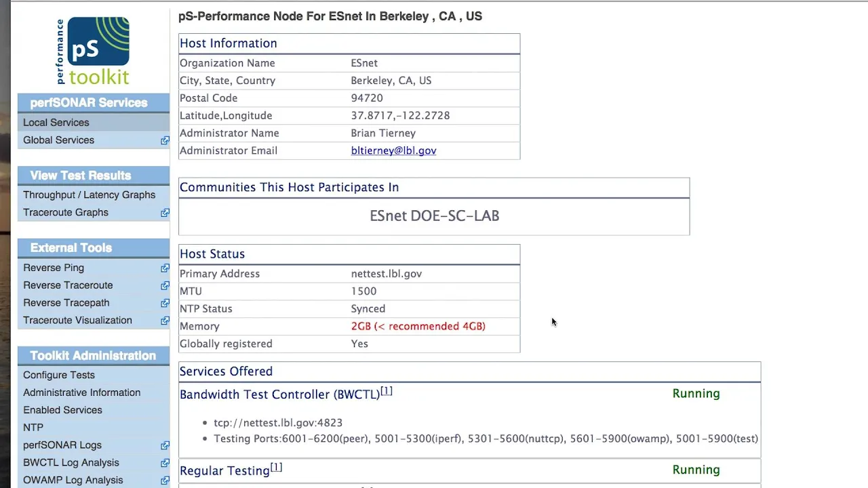Screen dimensions: 868x488
Task: Open NTP configuration page
Action: pos(33,428)
